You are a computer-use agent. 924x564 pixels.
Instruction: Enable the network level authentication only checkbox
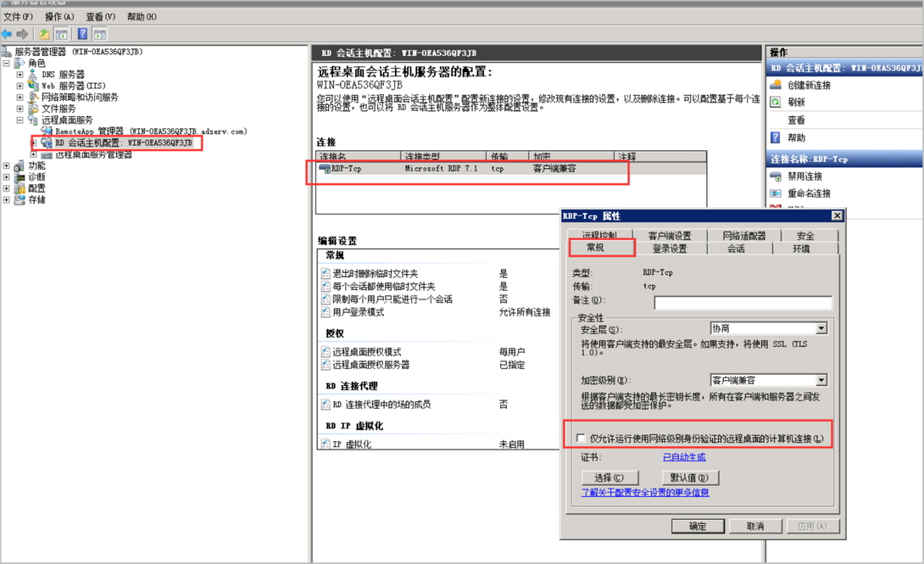(x=581, y=438)
